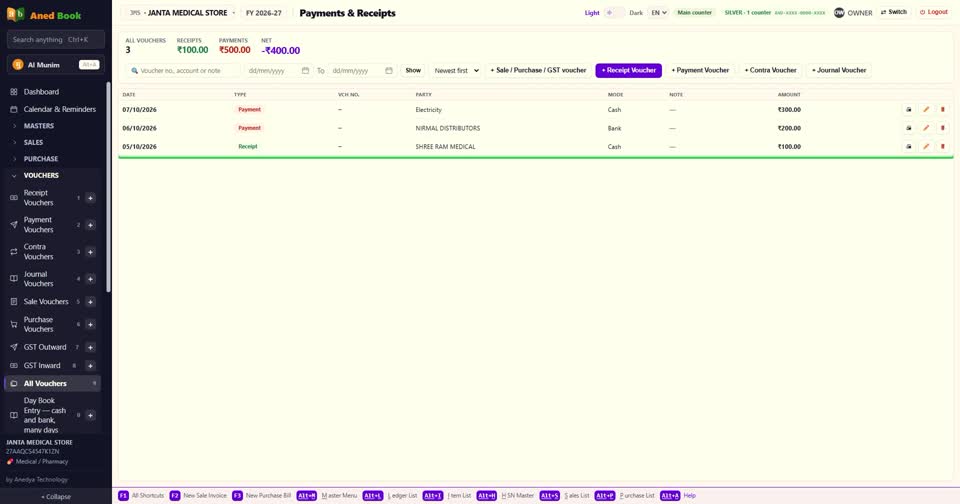Click the 05/10/2026 date cell
Image resolution: width=960 pixels, height=504 pixels.
(x=139, y=146)
